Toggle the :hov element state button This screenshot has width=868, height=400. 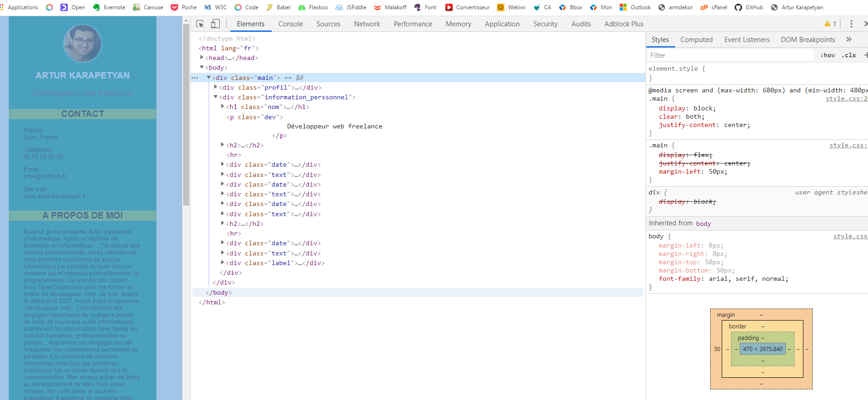(x=827, y=55)
